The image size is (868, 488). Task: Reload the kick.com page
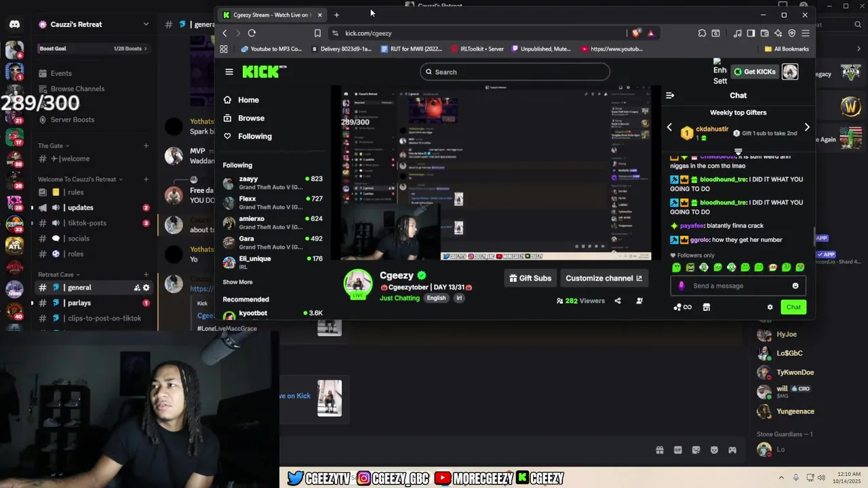[252, 33]
